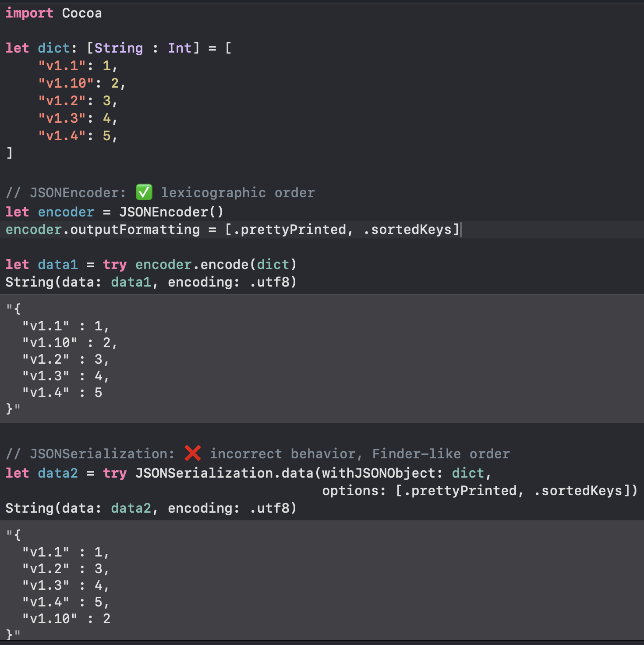Click '"v1.3" : 4,' in the JSONEncoder output

click(66, 376)
